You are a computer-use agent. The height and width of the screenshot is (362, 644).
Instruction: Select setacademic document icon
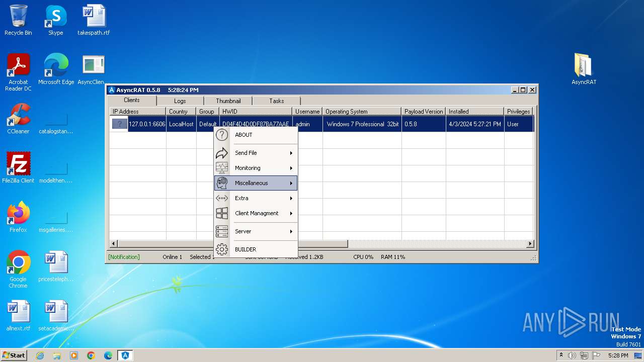click(56, 316)
